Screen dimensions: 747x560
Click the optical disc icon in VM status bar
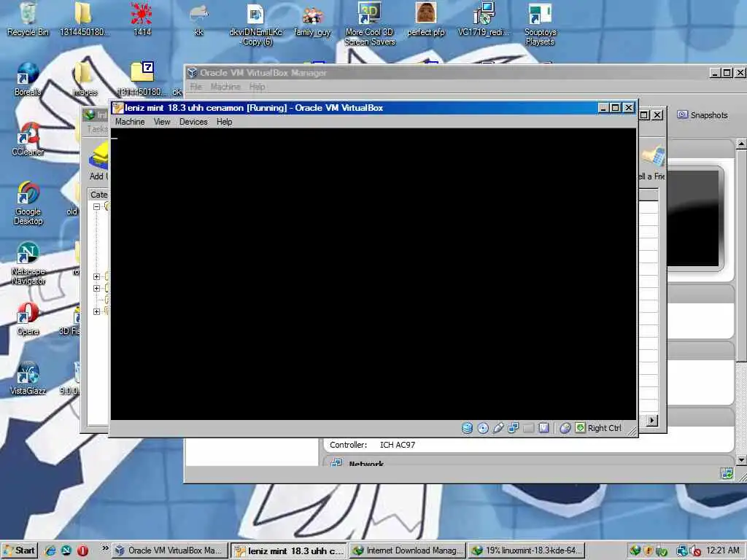coord(483,428)
